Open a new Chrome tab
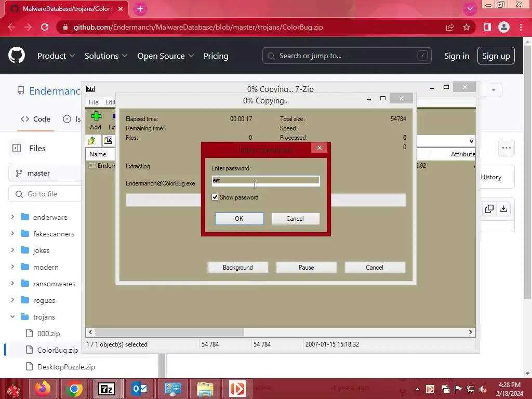 pos(140,9)
